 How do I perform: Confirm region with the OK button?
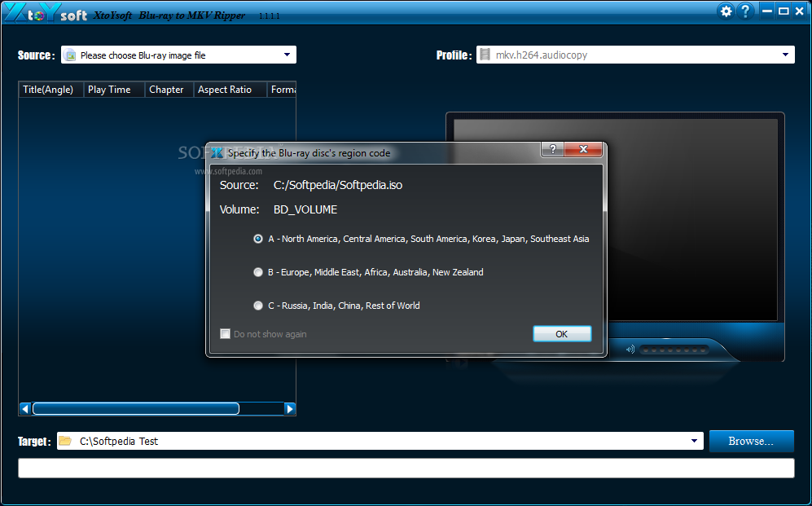coord(562,334)
